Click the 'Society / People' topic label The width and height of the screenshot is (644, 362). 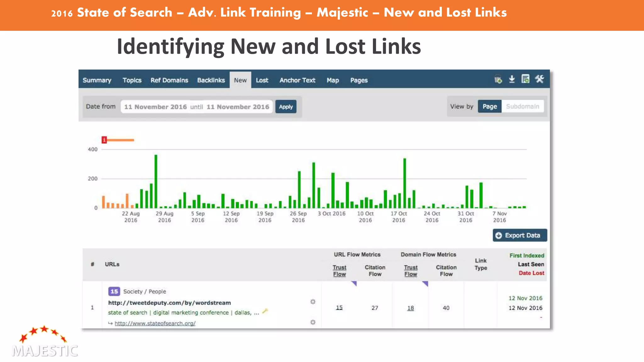click(x=145, y=291)
